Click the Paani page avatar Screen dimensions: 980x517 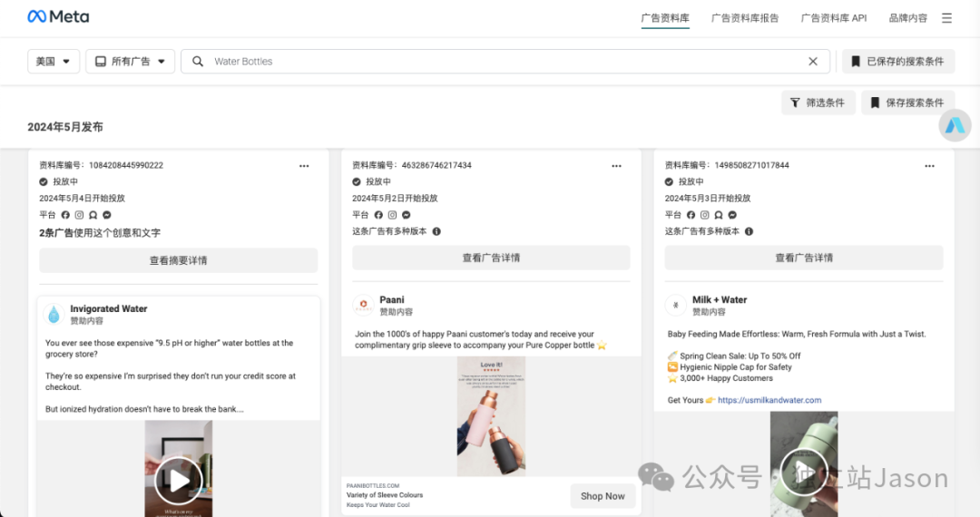363,306
